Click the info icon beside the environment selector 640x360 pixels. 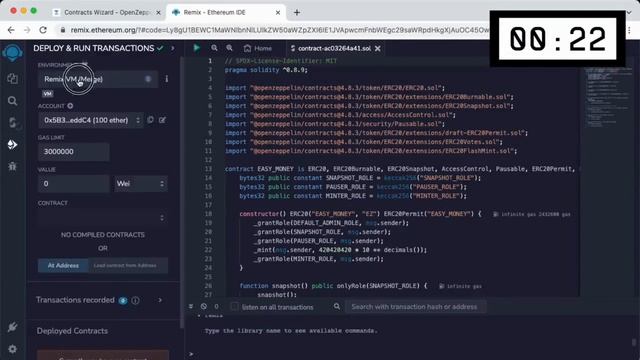(x=167, y=78)
